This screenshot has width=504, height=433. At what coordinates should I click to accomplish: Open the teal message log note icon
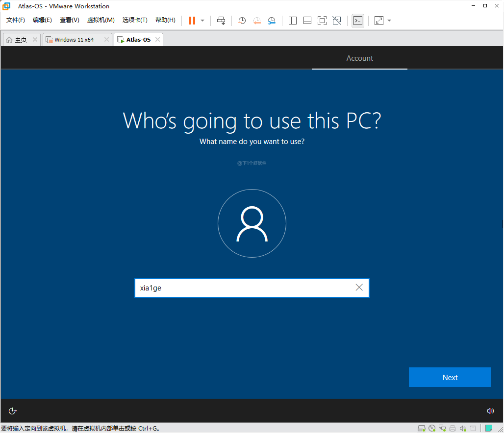point(489,428)
